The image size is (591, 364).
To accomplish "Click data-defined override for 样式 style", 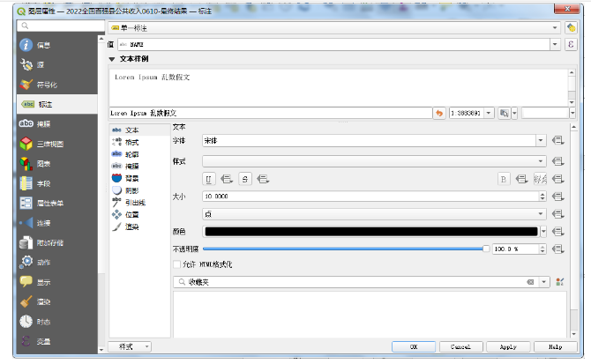I will tap(557, 161).
